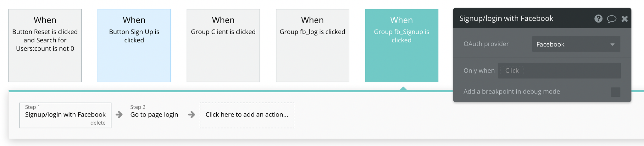Open the OAuth provider Facebook dropdown

[x=576, y=44]
